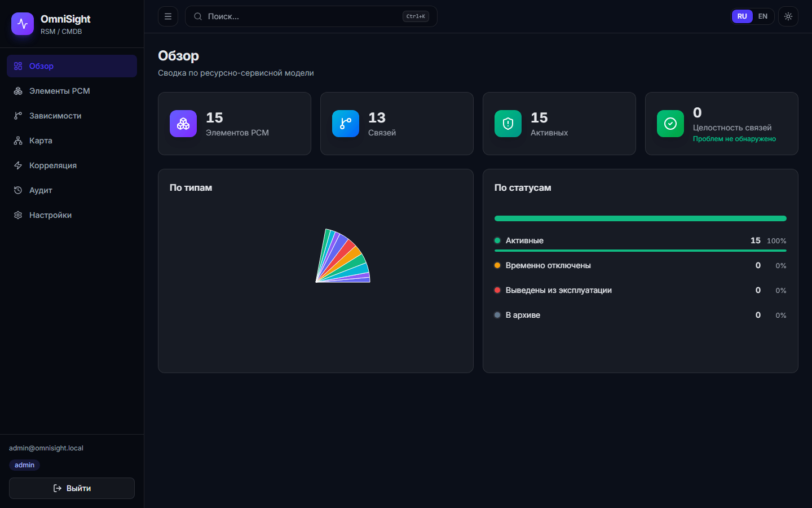This screenshot has width=812, height=508.
Task: Click the red dot beside Выведены из эксплуатации
Action: coord(497,290)
